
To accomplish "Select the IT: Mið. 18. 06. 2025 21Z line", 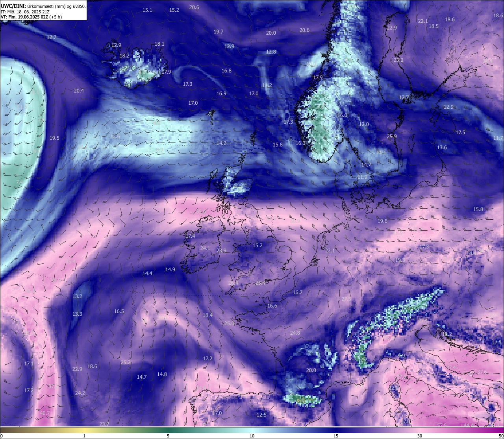I will pyautogui.click(x=25, y=12).
